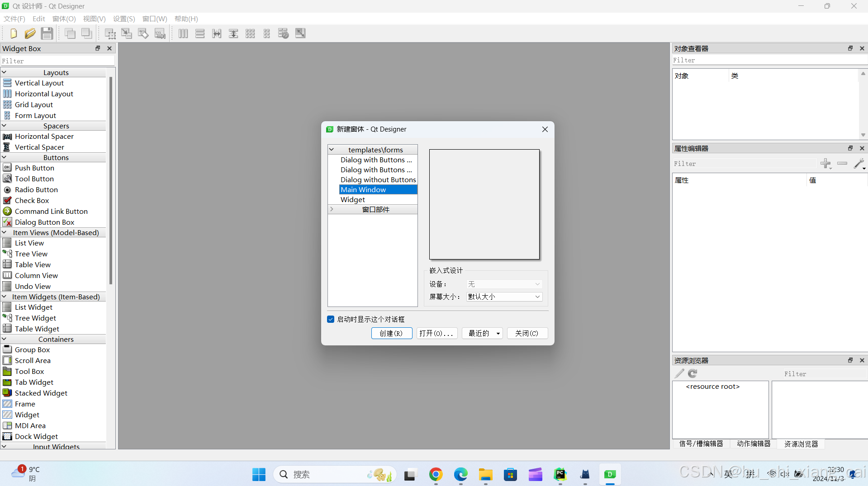The width and height of the screenshot is (868, 486).
Task: Select the Edit Buddies mode icon
Action: [x=143, y=33]
